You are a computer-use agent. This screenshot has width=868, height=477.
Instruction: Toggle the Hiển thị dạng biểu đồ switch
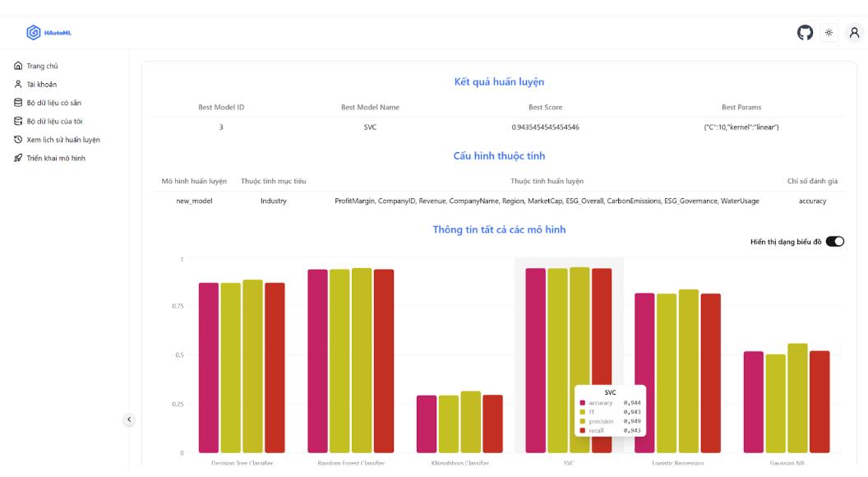point(834,241)
